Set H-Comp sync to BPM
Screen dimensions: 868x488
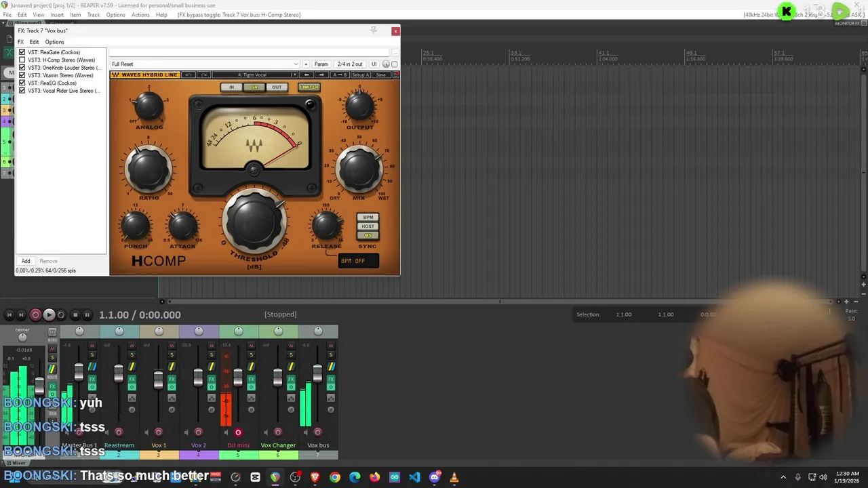click(368, 218)
